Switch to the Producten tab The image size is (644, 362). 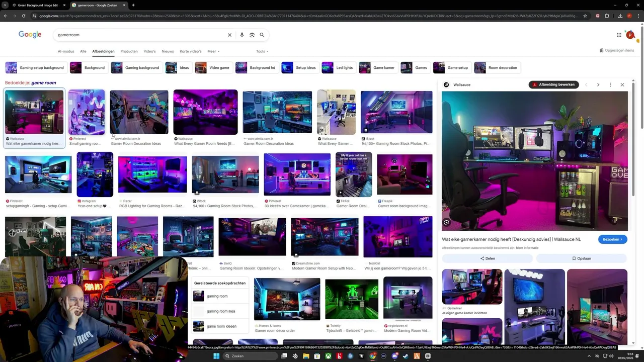pos(129,51)
